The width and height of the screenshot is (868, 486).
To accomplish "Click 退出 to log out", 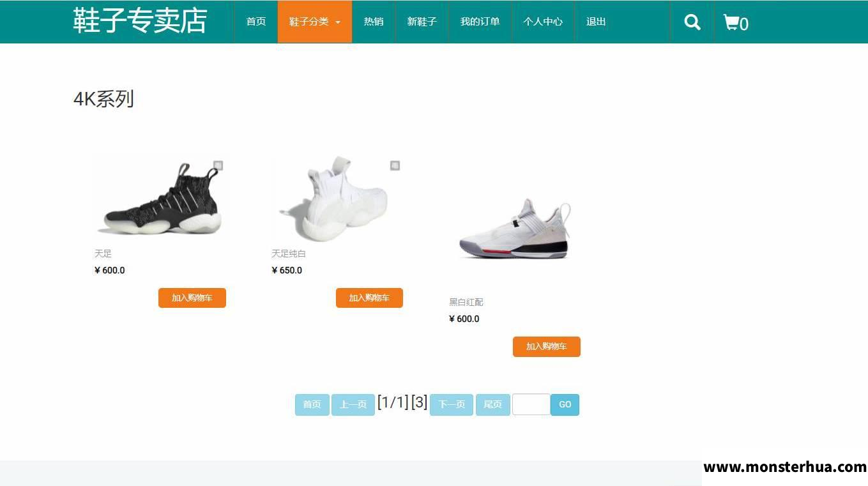I will click(x=596, y=22).
